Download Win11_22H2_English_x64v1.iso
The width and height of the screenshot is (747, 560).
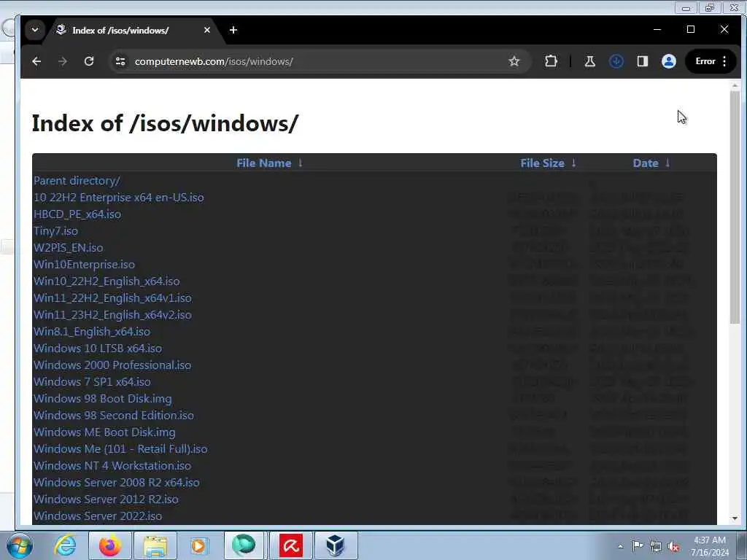pyautogui.click(x=112, y=298)
